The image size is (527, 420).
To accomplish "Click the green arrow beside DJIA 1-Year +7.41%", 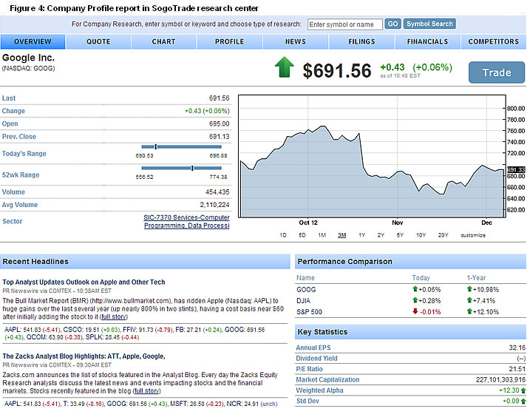I will click(469, 300).
